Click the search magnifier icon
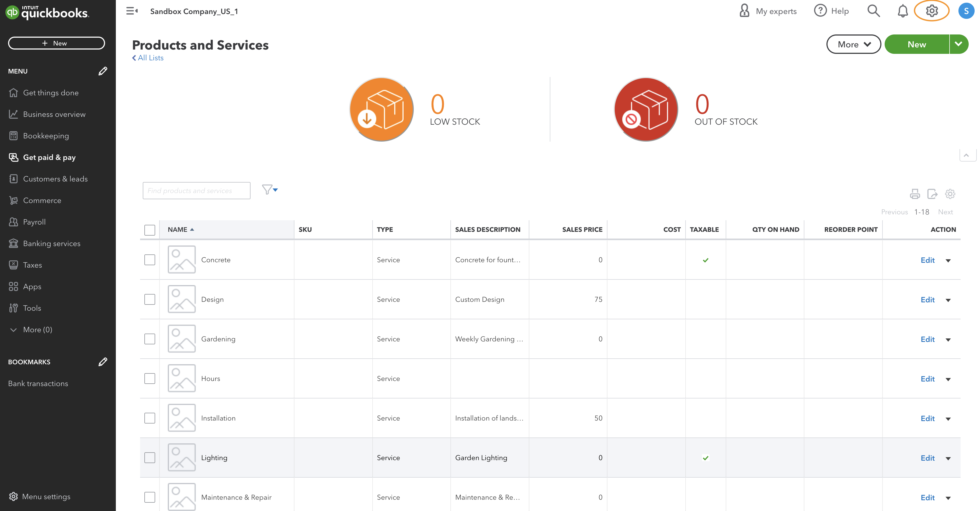Image resolution: width=980 pixels, height=511 pixels. (x=874, y=11)
